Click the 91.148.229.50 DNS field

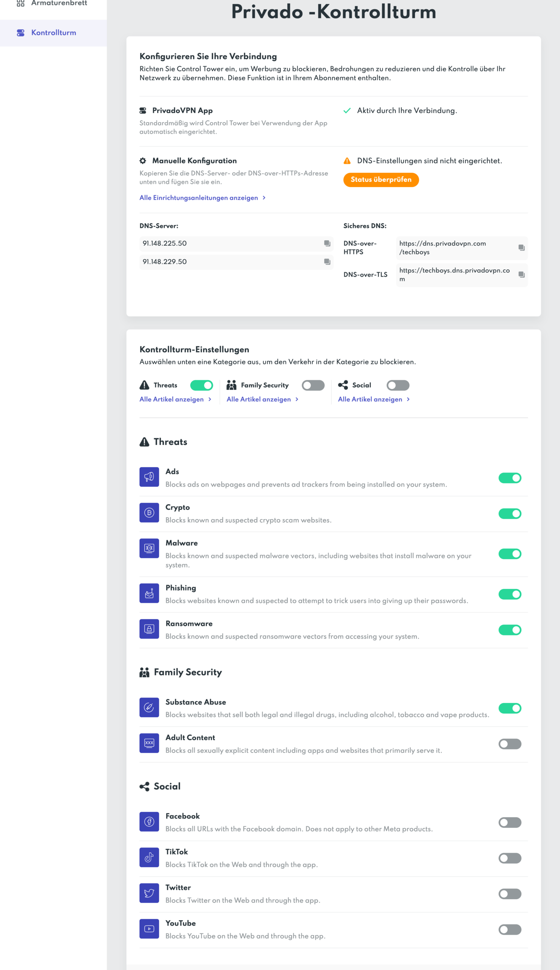coord(236,262)
